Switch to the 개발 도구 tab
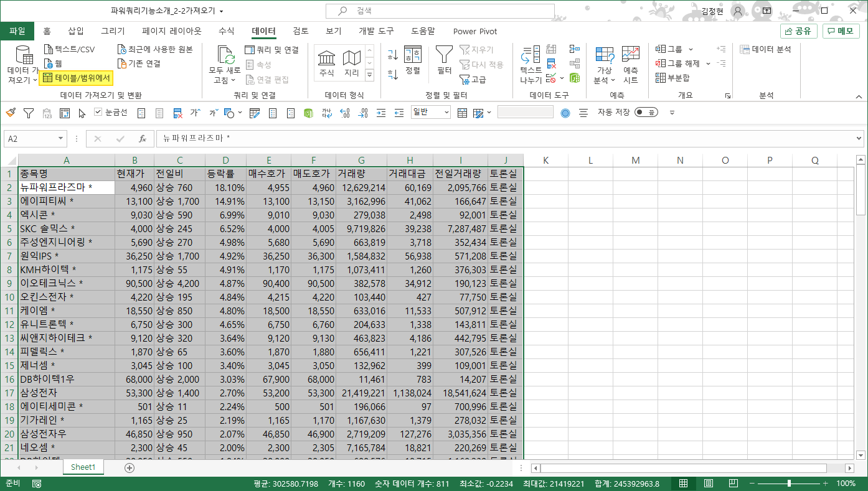The height and width of the screenshot is (491, 868). (376, 31)
